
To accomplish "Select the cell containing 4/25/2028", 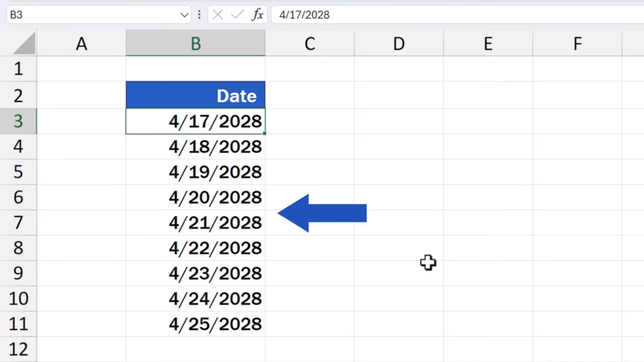I will 195,323.
